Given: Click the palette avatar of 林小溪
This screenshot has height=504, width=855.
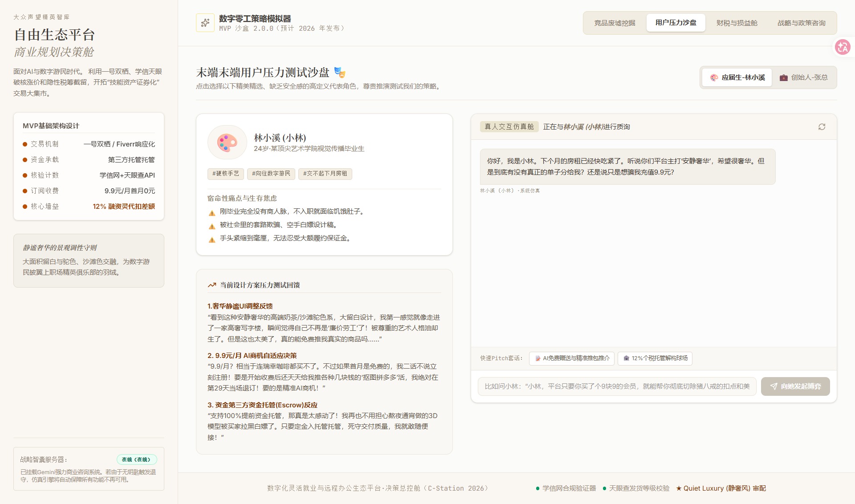Looking at the screenshot, I should (x=227, y=142).
